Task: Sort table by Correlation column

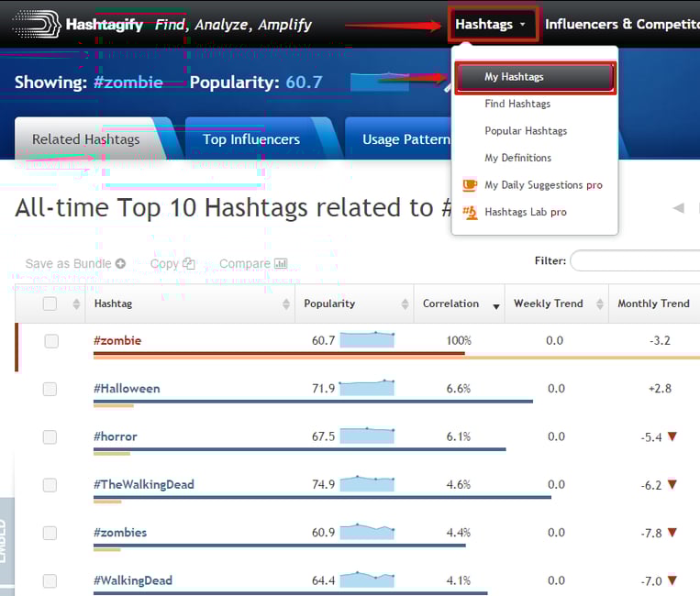Action: (x=460, y=304)
